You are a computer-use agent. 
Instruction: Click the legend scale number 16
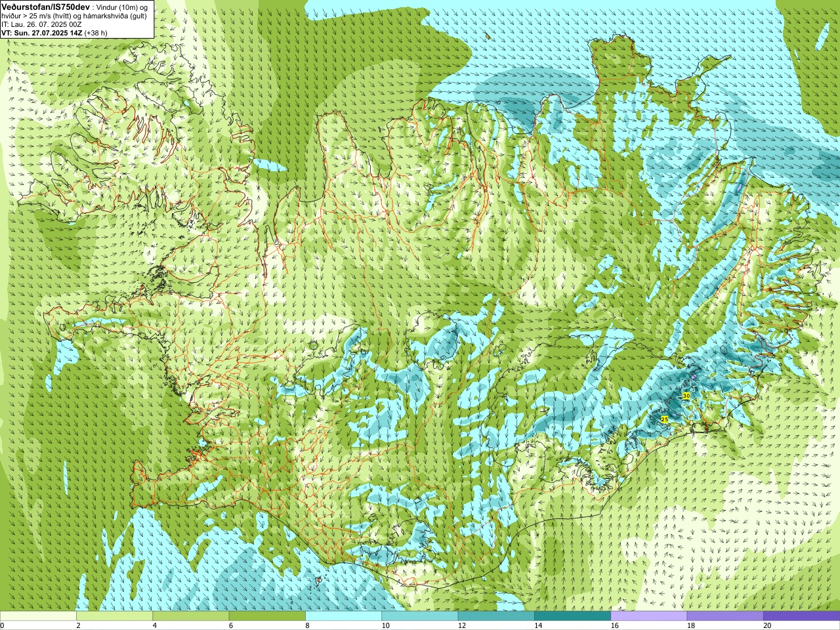(615, 625)
